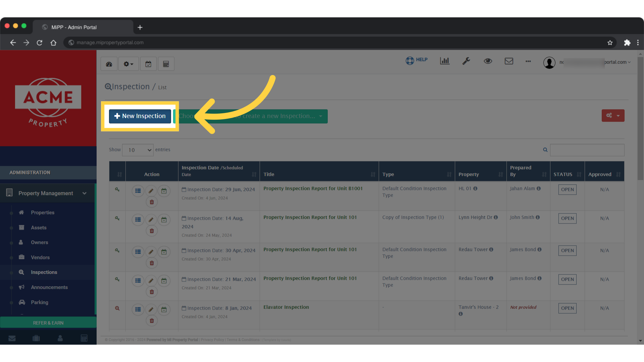This screenshot has width=644, height=362.
Task: Open the Elavator Inspection title link
Action: pyautogui.click(x=286, y=307)
